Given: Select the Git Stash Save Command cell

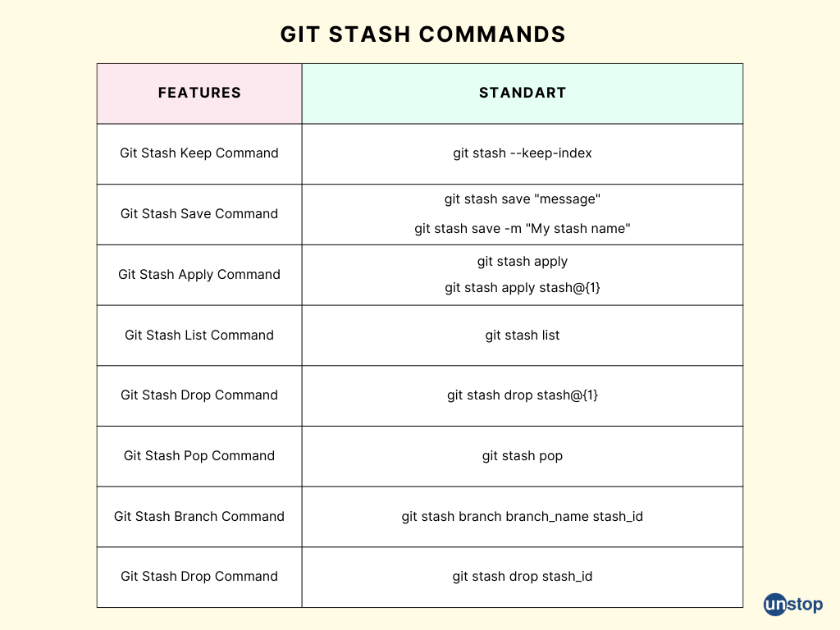Looking at the screenshot, I should (199, 214).
